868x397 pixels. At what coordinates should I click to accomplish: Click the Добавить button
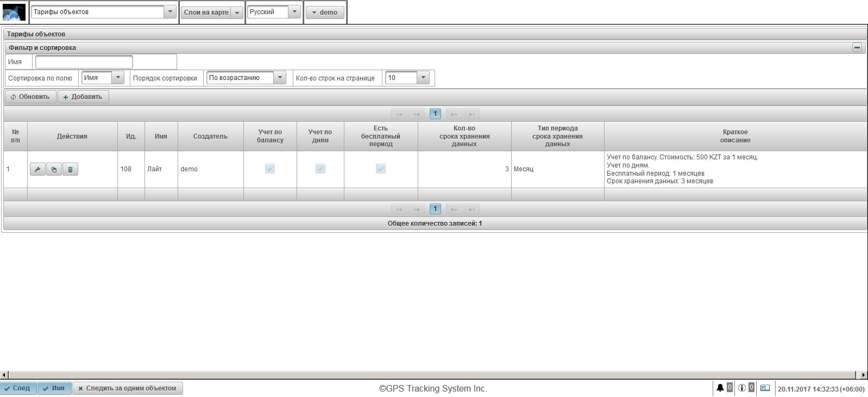point(83,97)
